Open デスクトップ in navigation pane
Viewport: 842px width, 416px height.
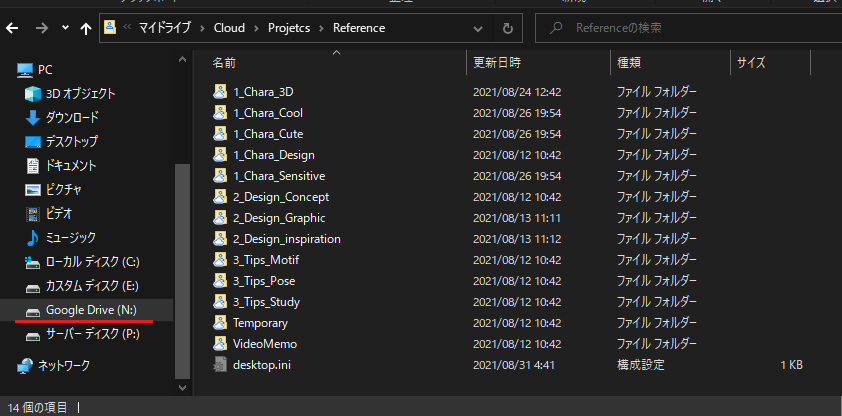(x=72, y=142)
